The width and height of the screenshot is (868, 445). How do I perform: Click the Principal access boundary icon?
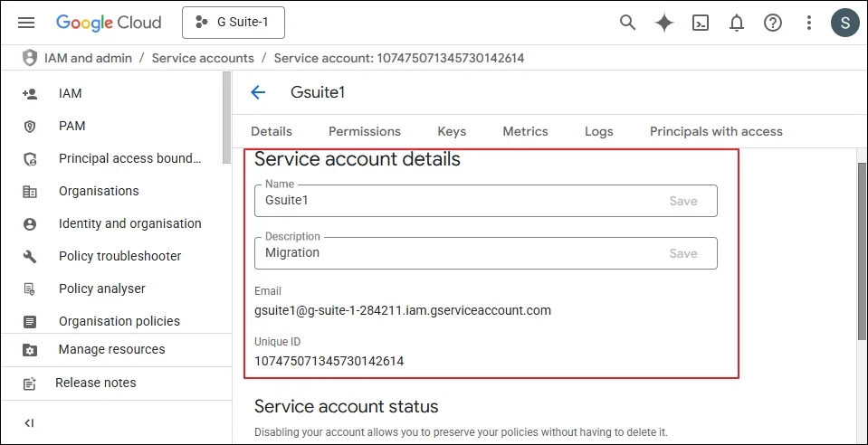[x=29, y=159]
